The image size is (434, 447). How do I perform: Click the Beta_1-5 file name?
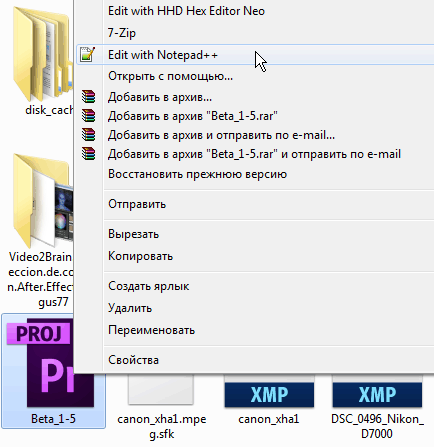click(x=53, y=419)
